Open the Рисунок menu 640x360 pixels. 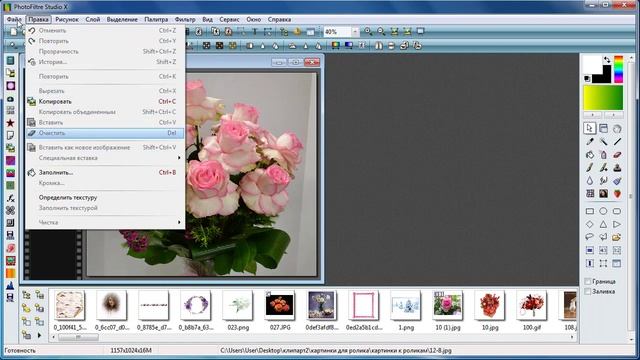(x=67, y=19)
